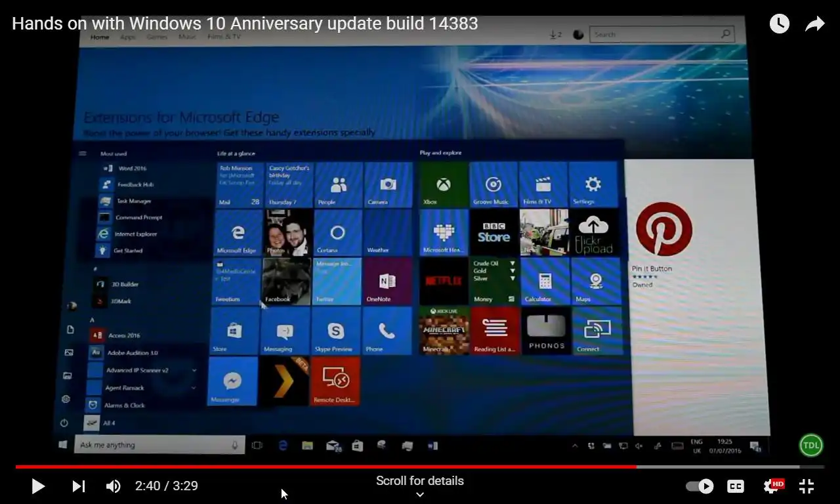Show hidden system tray icons chevron
Image resolution: width=840 pixels, height=504 pixels.
coord(575,446)
